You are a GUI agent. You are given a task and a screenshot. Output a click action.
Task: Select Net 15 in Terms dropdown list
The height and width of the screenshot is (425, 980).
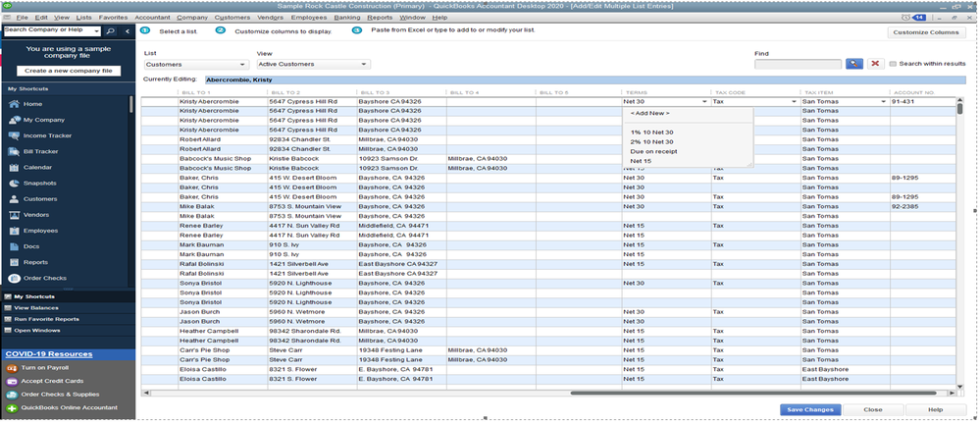click(642, 161)
